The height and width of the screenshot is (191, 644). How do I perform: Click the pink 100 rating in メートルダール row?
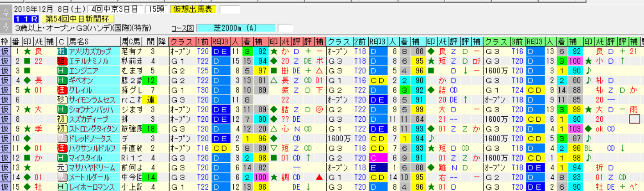pyautogui.click(x=261, y=177)
